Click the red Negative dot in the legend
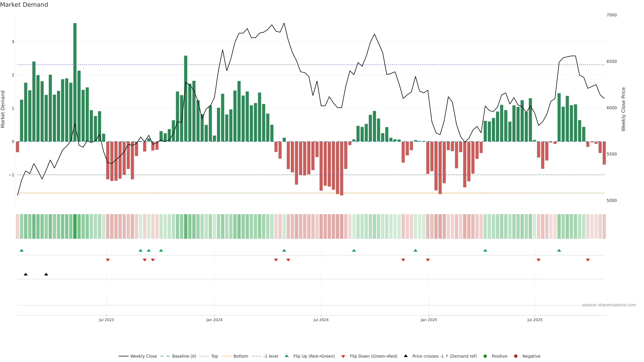The image size is (644, 362). 516,356
